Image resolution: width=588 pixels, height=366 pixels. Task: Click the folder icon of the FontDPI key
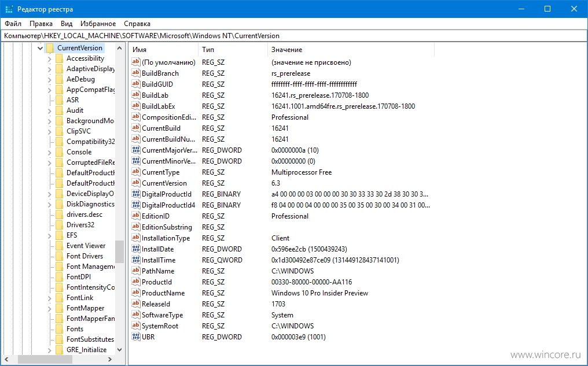point(59,277)
